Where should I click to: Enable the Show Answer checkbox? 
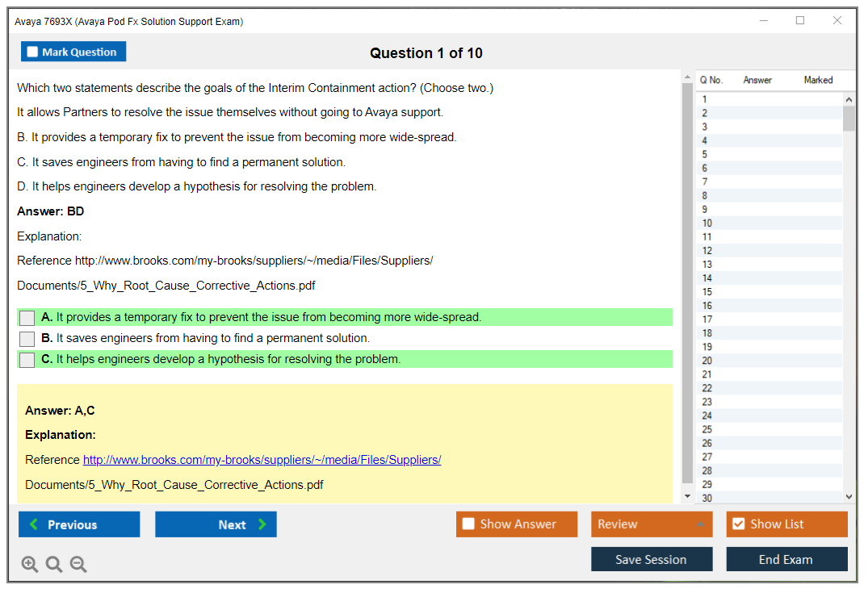[x=469, y=524]
